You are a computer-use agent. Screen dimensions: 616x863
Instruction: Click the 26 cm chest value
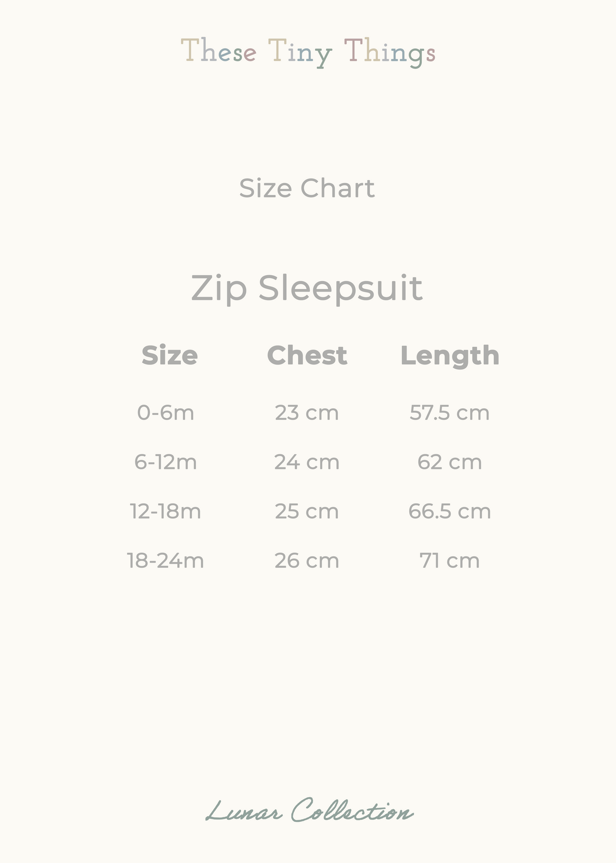point(307,561)
